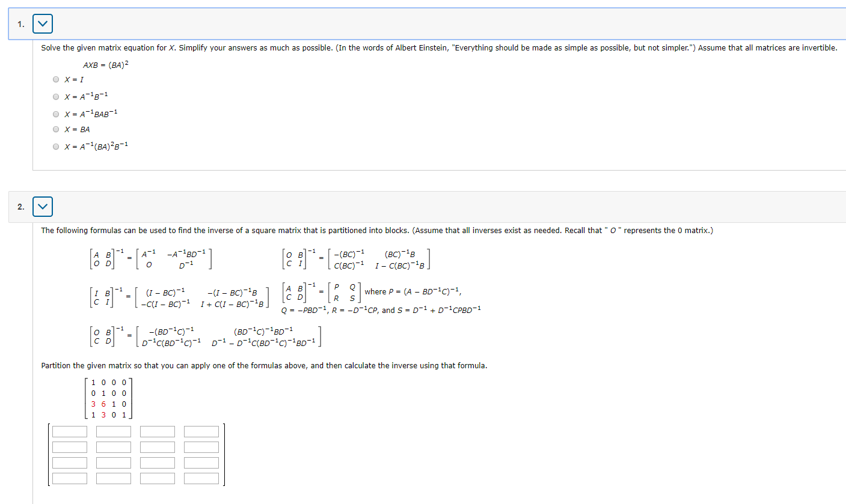Select X = A⁻¹BAB⁻¹ as the answer

[x=55, y=112]
